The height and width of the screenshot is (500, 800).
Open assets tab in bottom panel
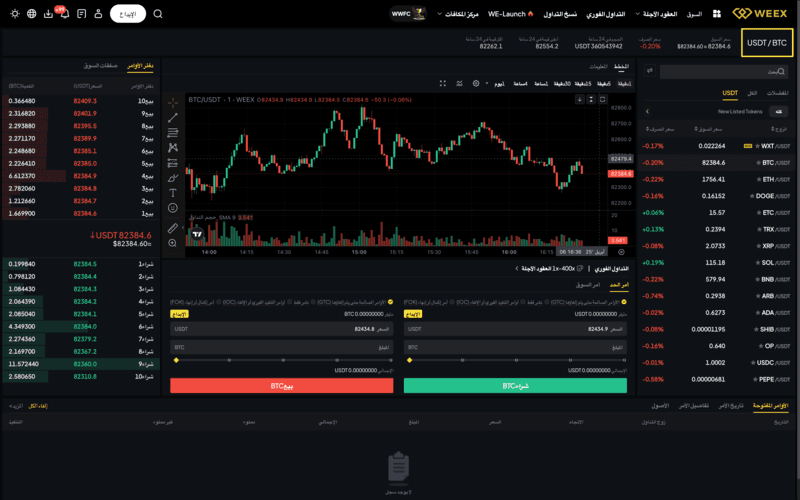click(660, 406)
